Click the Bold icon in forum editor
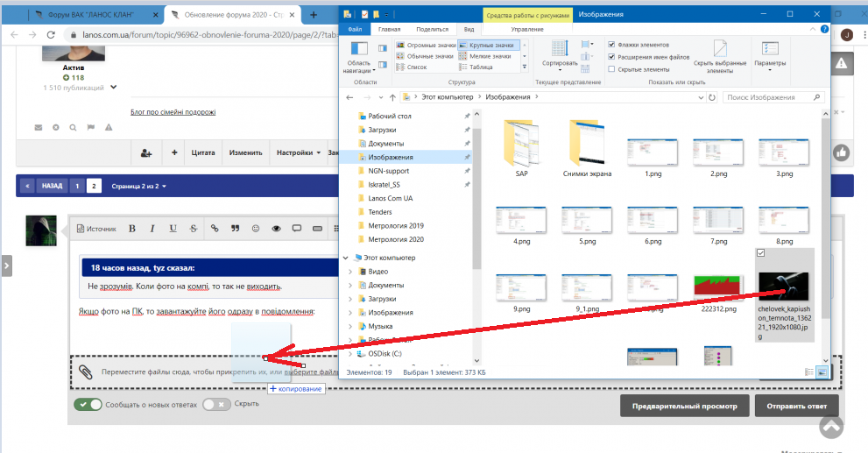The width and height of the screenshot is (868, 453). [132, 229]
